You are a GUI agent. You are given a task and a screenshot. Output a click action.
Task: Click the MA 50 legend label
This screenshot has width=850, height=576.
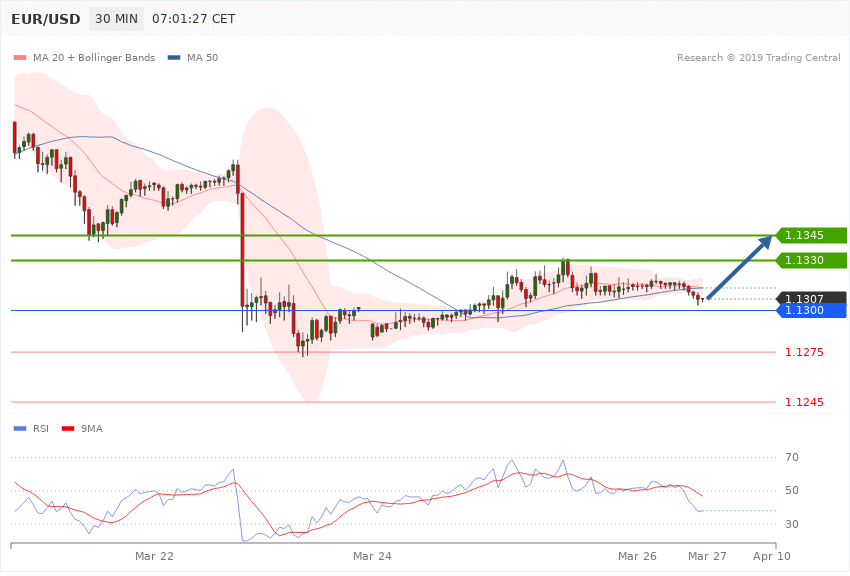[202, 57]
